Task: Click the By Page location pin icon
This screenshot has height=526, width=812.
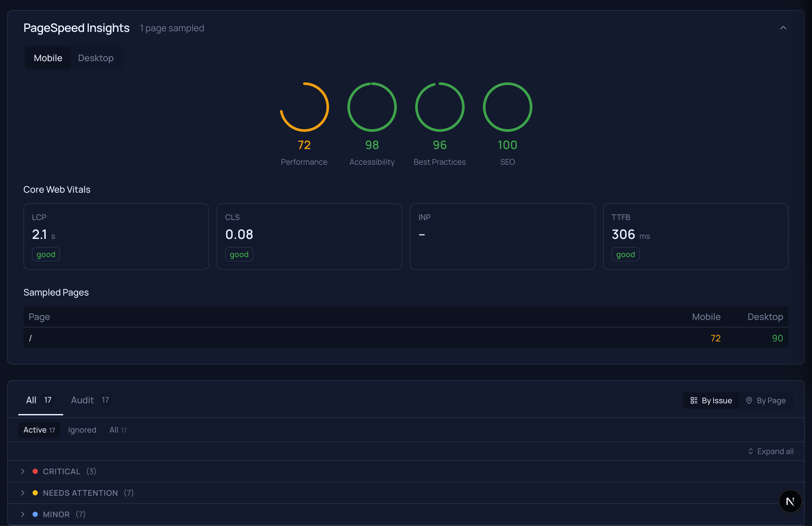Action: (749, 401)
